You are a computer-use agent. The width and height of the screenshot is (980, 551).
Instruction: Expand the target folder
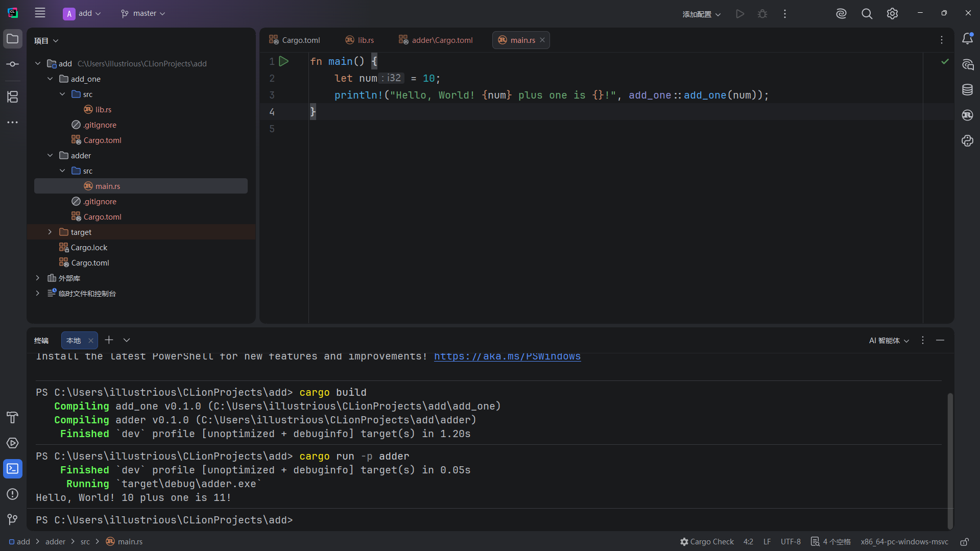point(50,232)
